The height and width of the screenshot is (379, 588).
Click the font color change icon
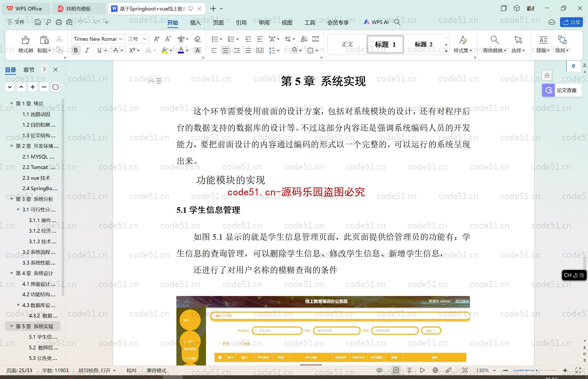(x=180, y=51)
